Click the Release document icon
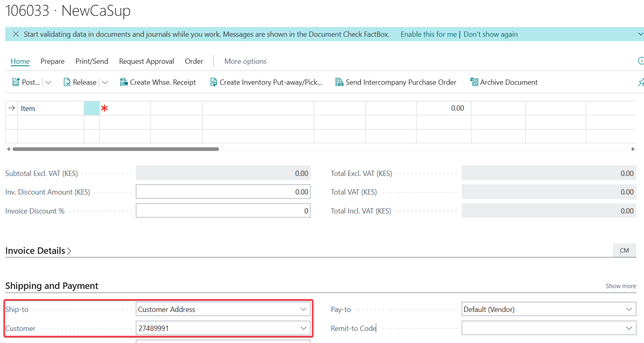The height and width of the screenshot is (343, 644). (67, 82)
